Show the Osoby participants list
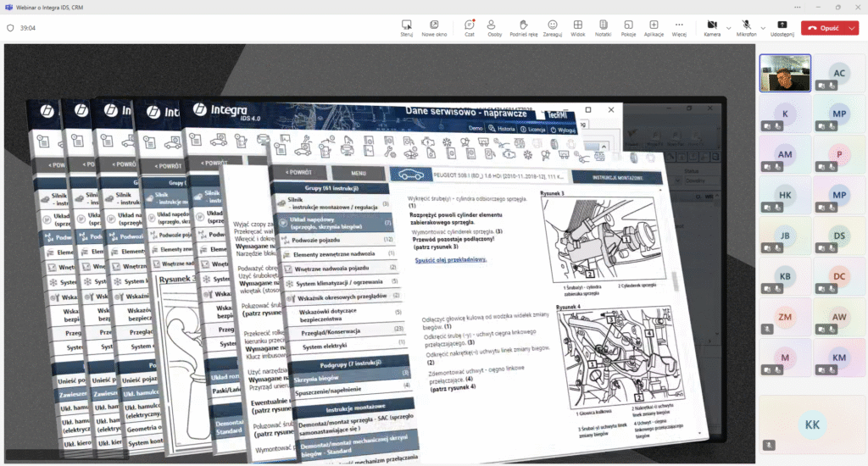Viewport: 868px width, 466px height. pos(494,28)
